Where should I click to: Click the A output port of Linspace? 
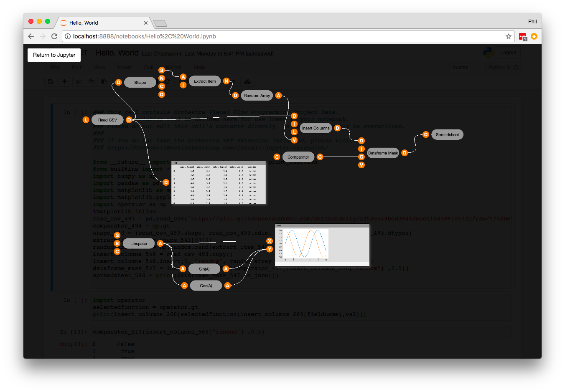[160, 243]
